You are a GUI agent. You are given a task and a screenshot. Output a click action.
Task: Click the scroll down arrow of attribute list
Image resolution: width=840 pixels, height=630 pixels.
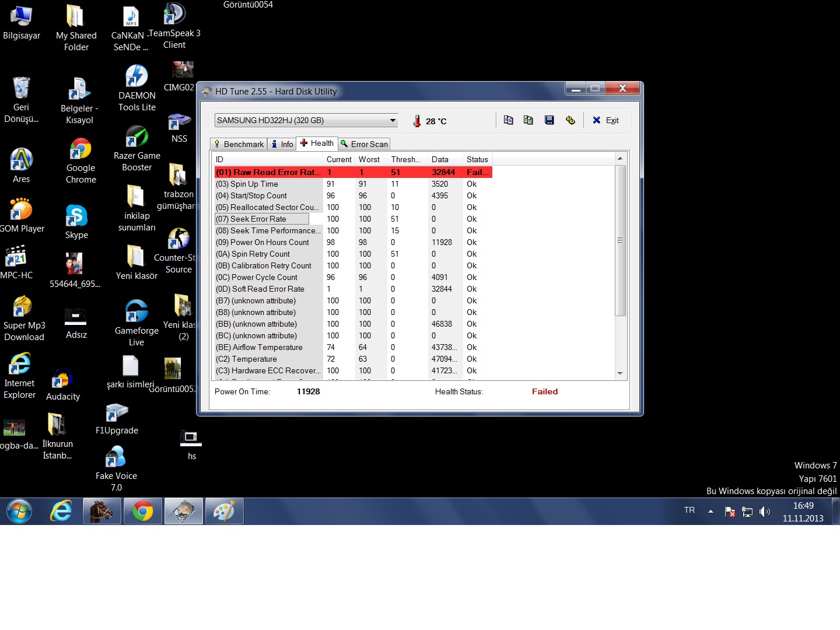(620, 373)
